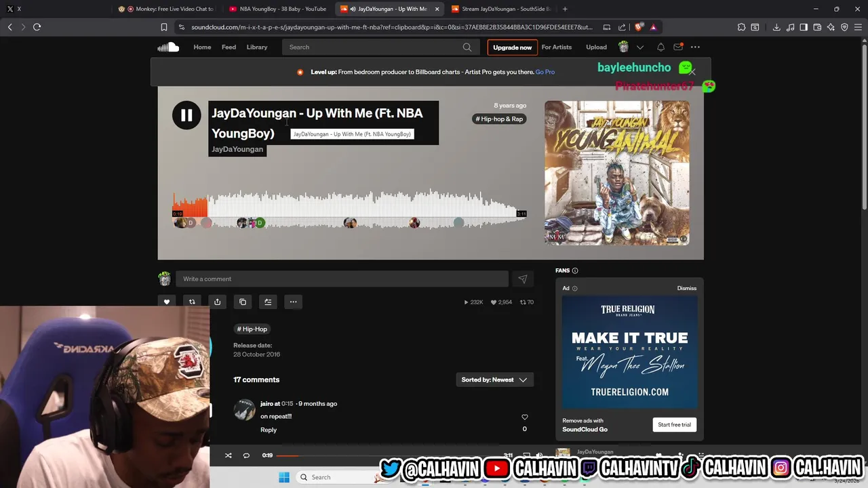Change comment sorting from Newest

pos(494,380)
